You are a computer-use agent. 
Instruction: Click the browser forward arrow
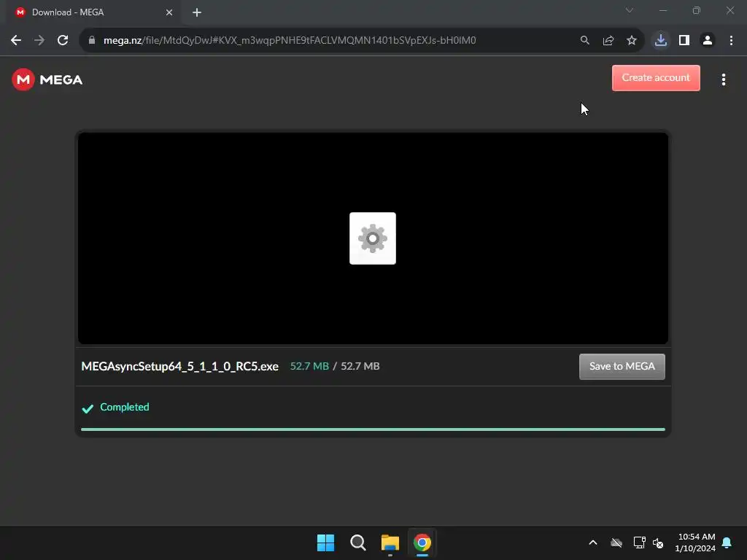[x=39, y=41]
